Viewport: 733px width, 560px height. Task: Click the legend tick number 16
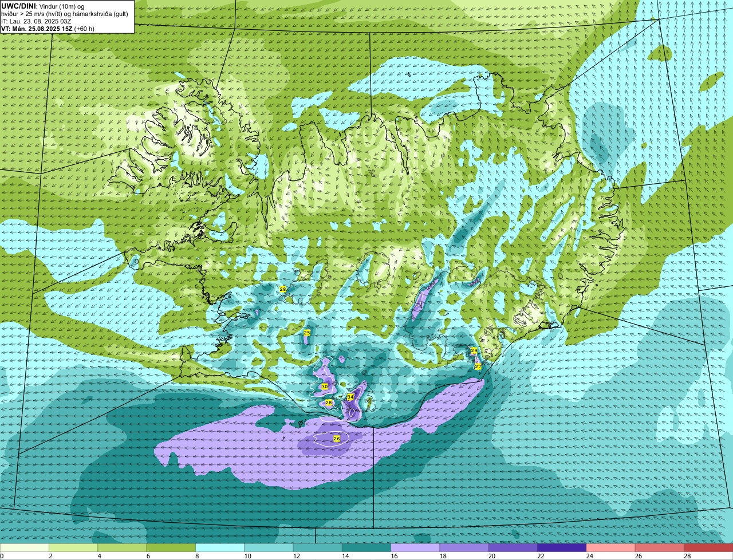(x=393, y=556)
